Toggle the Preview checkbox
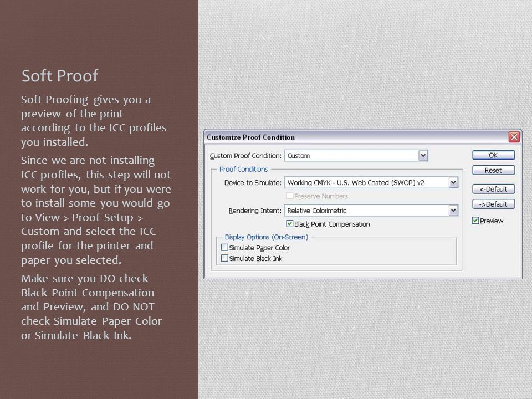 pyautogui.click(x=475, y=221)
